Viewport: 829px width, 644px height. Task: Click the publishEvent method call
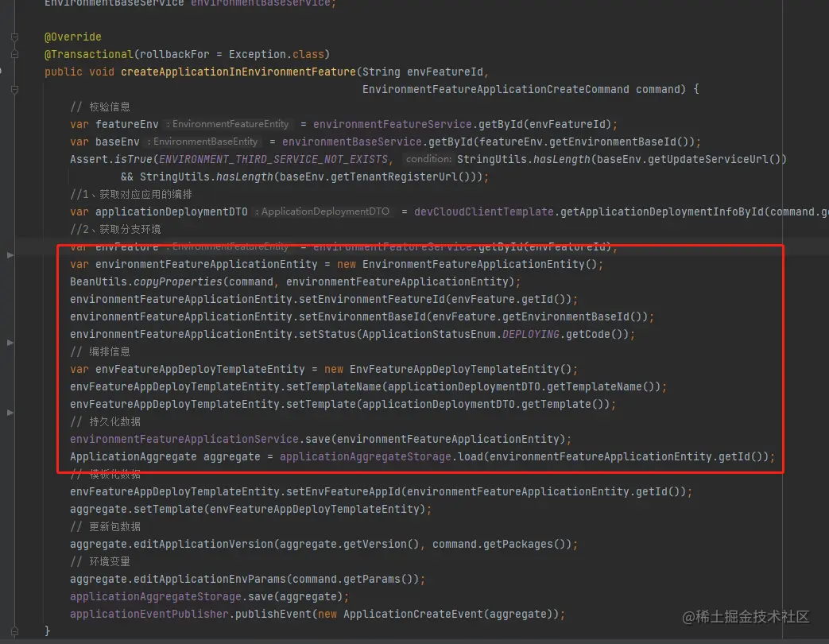click(273, 613)
